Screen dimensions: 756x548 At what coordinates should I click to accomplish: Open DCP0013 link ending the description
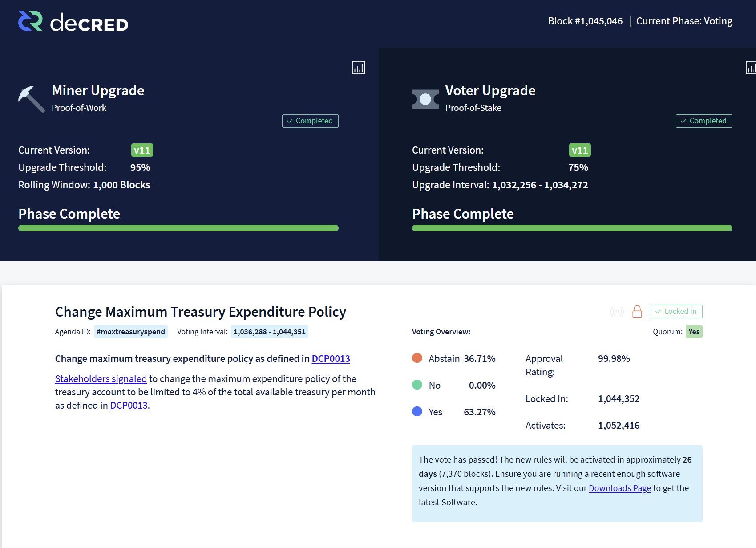(129, 406)
